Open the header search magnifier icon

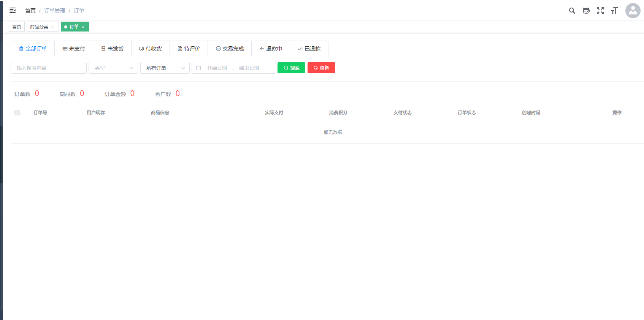coord(572,11)
